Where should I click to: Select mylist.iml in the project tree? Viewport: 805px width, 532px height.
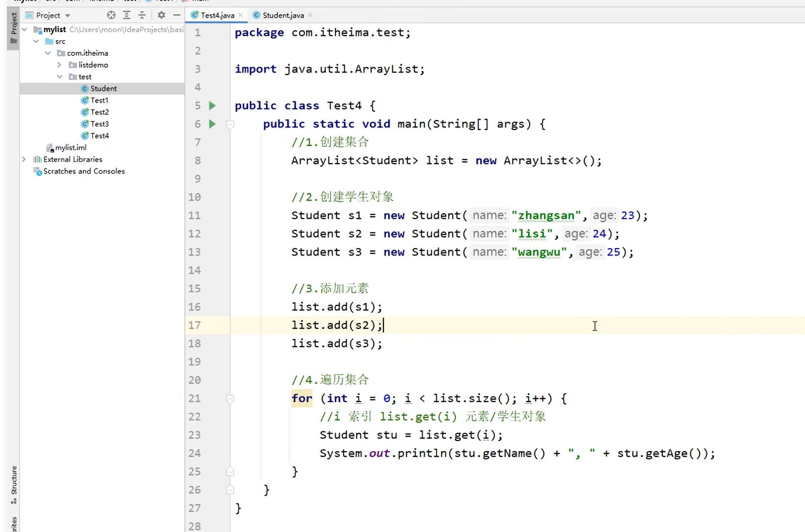point(70,147)
